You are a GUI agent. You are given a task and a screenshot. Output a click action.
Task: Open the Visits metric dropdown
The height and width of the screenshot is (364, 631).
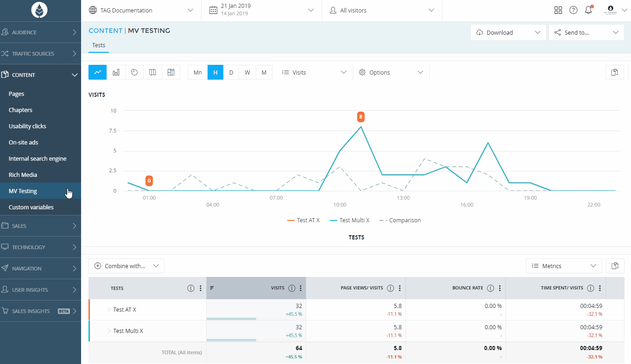pos(314,72)
